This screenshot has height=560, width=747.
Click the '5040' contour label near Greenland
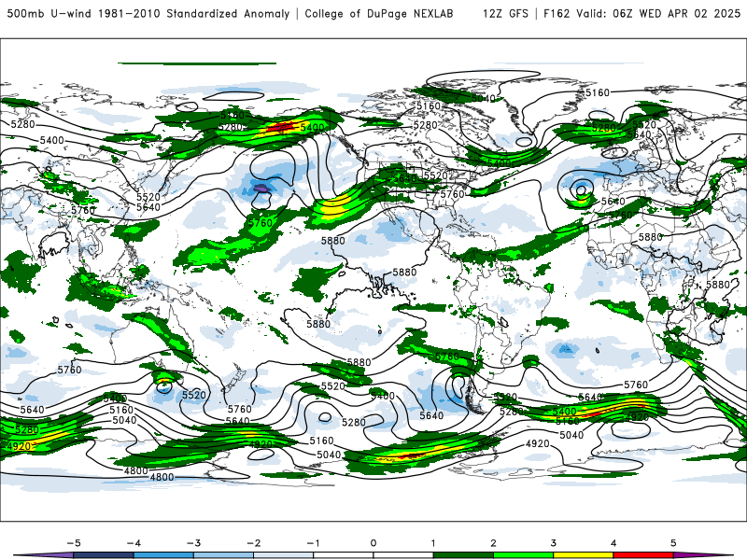[484, 98]
